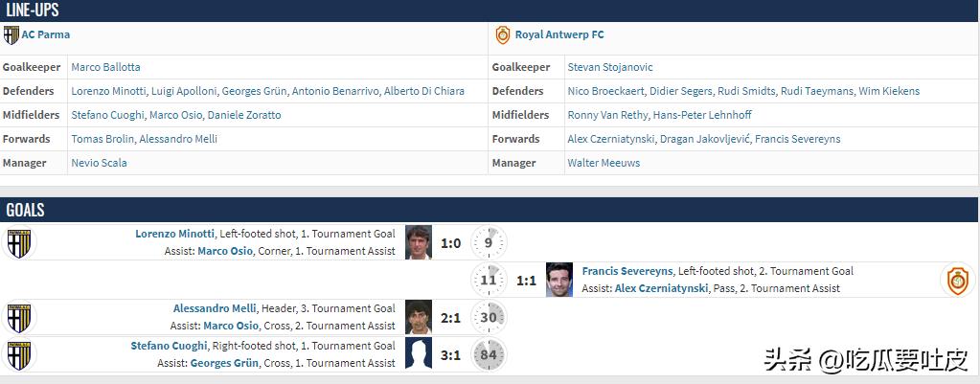Click Antwerp crest beside Severeyns goal
980x384 pixels.
coord(957,280)
